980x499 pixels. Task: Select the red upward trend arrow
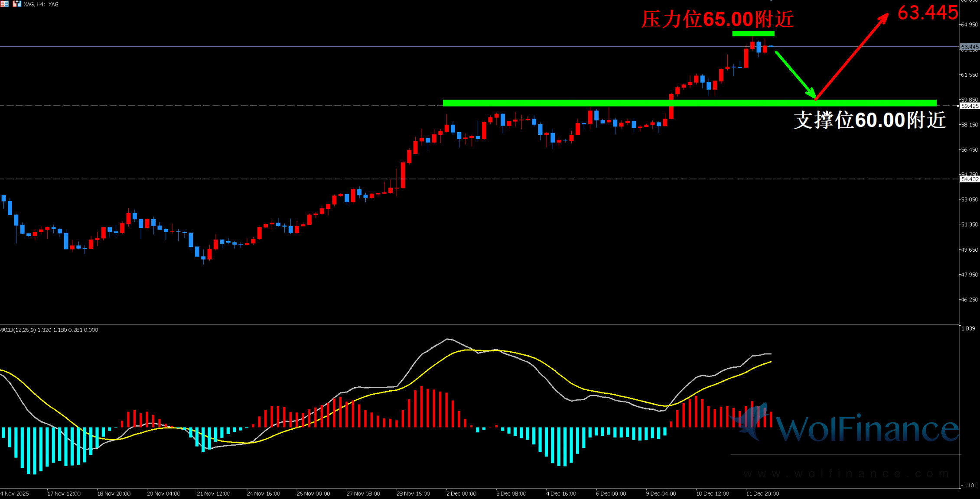tap(852, 57)
